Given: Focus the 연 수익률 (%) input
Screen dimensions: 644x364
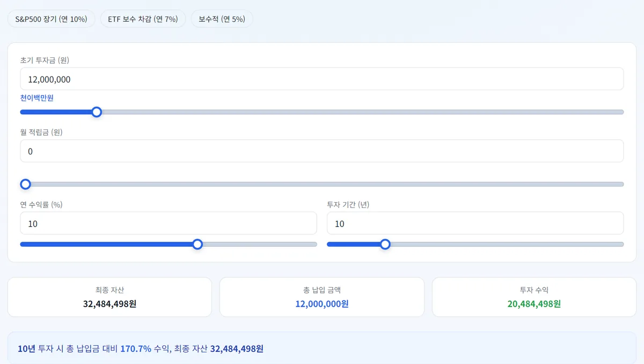Looking at the screenshot, I should pyautogui.click(x=169, y=223).
